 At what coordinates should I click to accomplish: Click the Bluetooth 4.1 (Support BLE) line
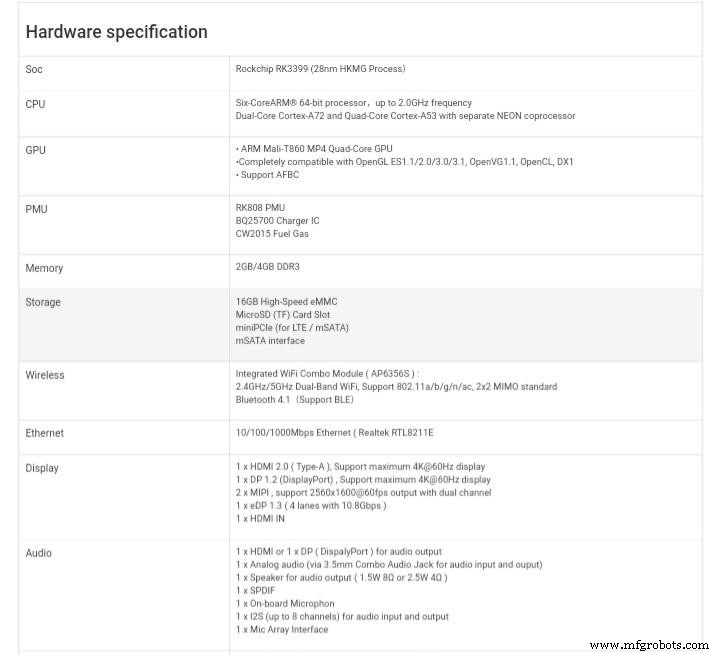pyautogui.click(x=294, y=400)
